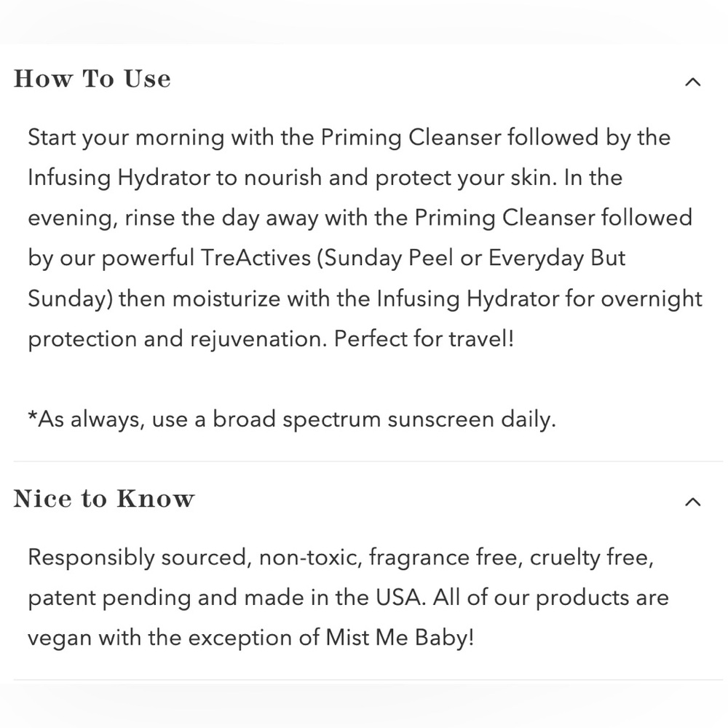Image resolution: width=728 pixels, height=728 pixels.
Task: Click the word TreActives in the instructions
Action: (256, 258)
